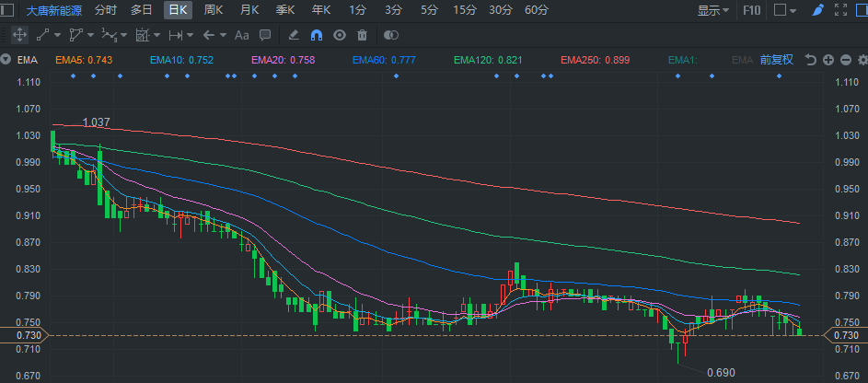Click the cyan EMA10: 0.752 legend
868x383 pixels.
(x=181, y=60)
